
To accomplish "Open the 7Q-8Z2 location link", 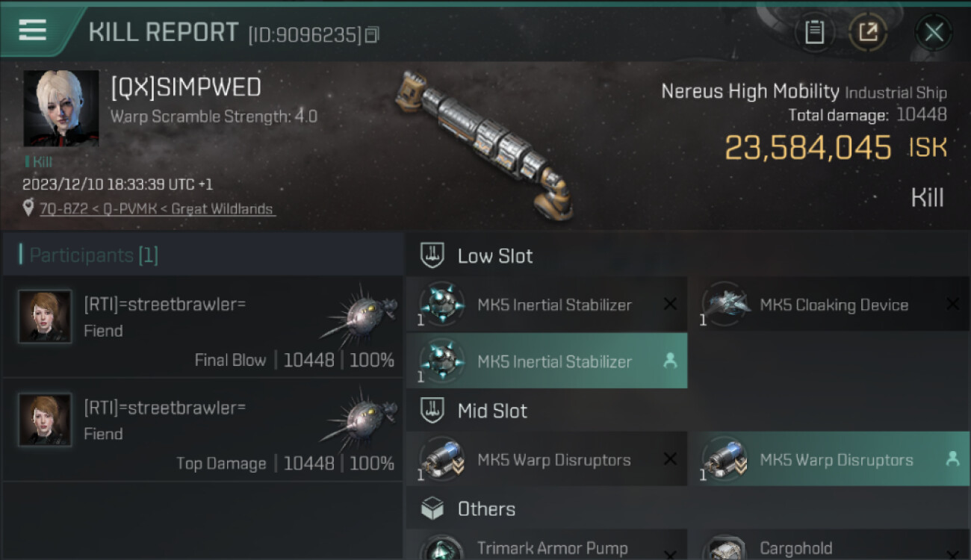I will coord(157,209).
